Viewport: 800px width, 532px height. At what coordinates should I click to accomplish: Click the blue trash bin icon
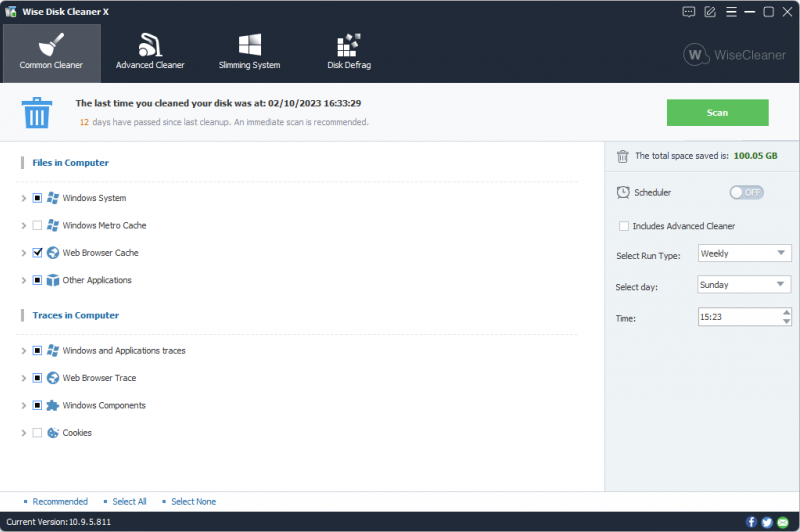coord(37,113)
